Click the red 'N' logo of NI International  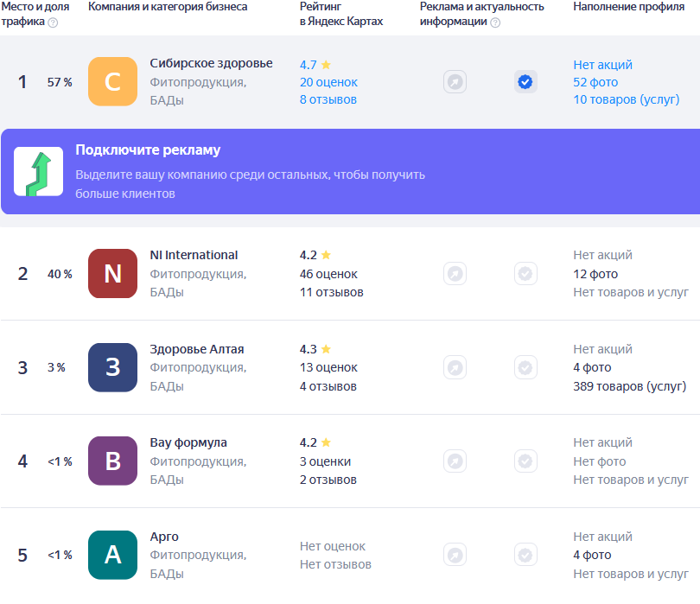112,274
